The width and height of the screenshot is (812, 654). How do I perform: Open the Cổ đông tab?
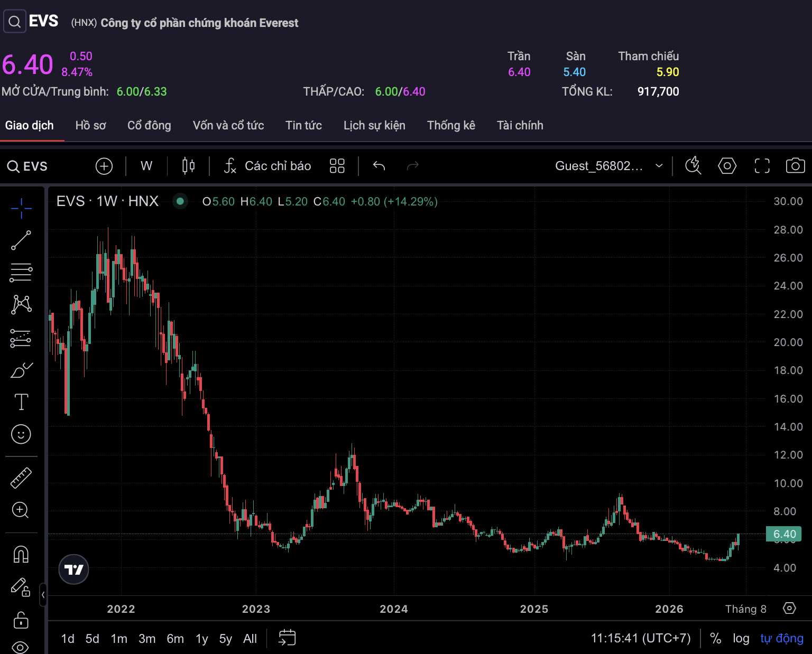[149, 125]
